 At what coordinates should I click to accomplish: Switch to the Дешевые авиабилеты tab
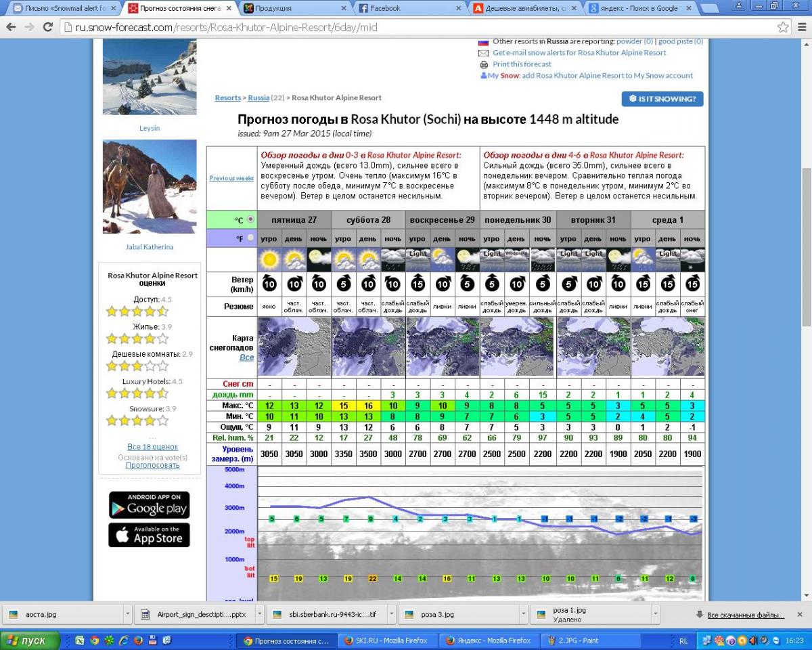pos(524,8)
